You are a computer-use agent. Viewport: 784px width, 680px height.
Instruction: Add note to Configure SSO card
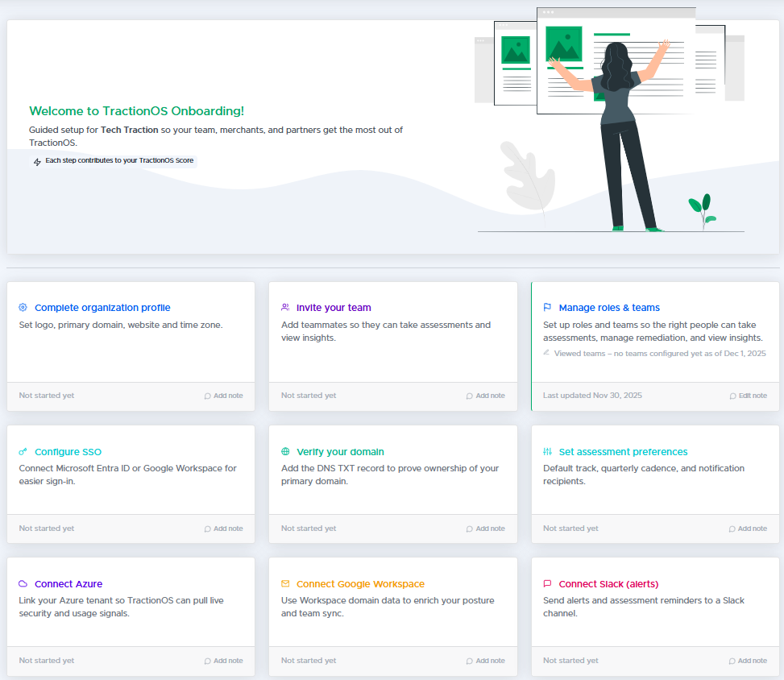223,529
